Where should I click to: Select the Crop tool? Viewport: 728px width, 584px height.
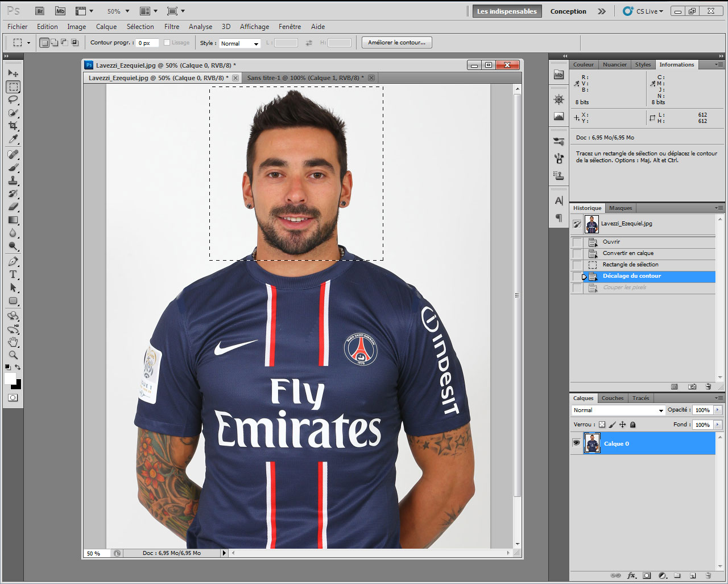coord(13,126)
